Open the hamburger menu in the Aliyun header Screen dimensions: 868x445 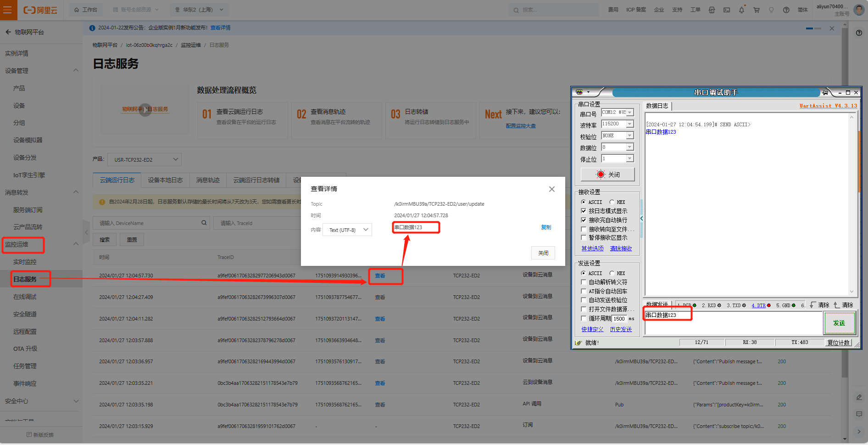coord(8,10)
